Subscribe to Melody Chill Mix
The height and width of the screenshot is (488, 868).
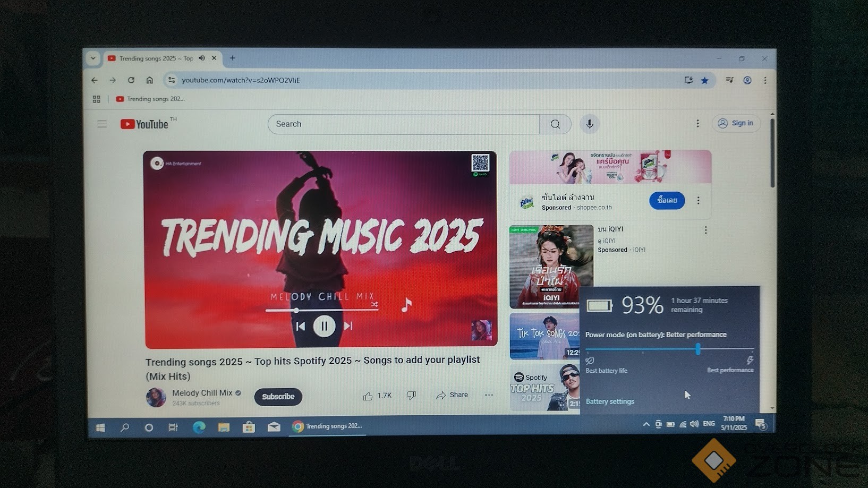[278, 397]
